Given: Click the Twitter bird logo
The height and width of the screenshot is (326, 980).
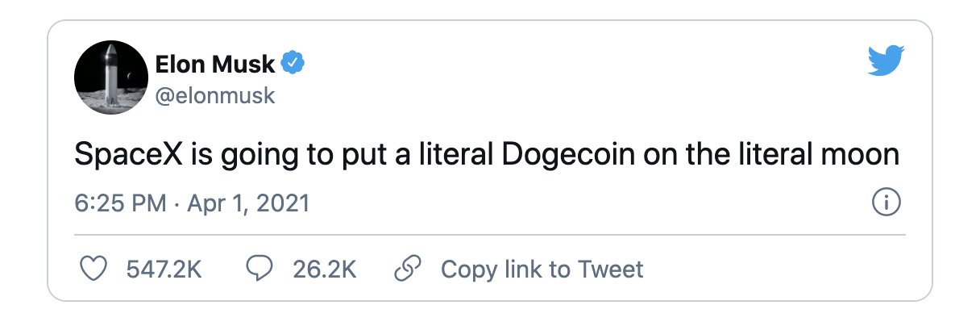Looking at the screenshot, I should (887, 61).
